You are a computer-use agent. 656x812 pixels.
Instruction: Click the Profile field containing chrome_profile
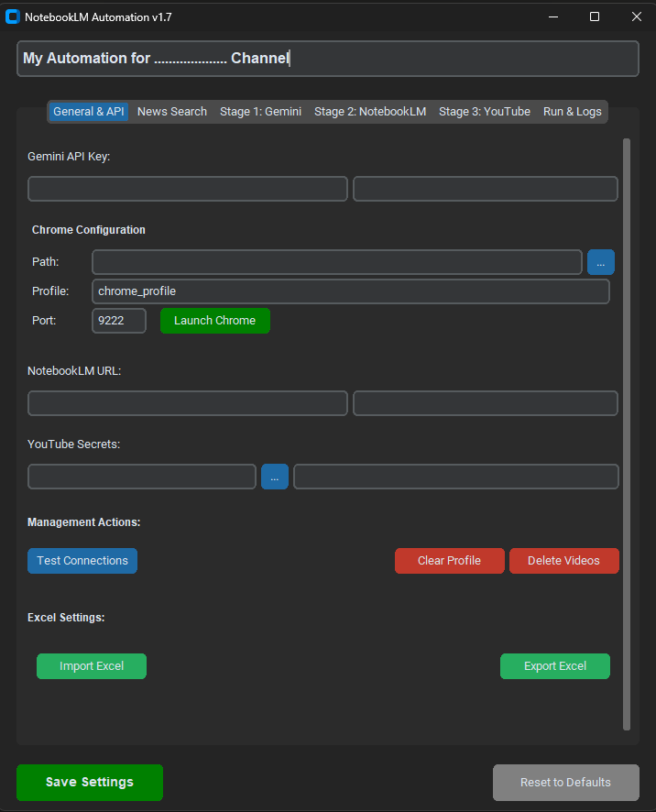coord(351,291)
